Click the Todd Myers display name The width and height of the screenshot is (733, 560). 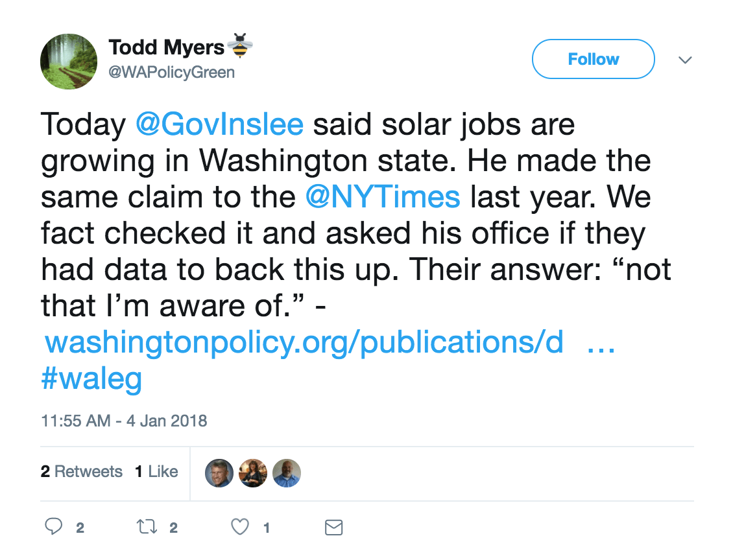point(167,47)
